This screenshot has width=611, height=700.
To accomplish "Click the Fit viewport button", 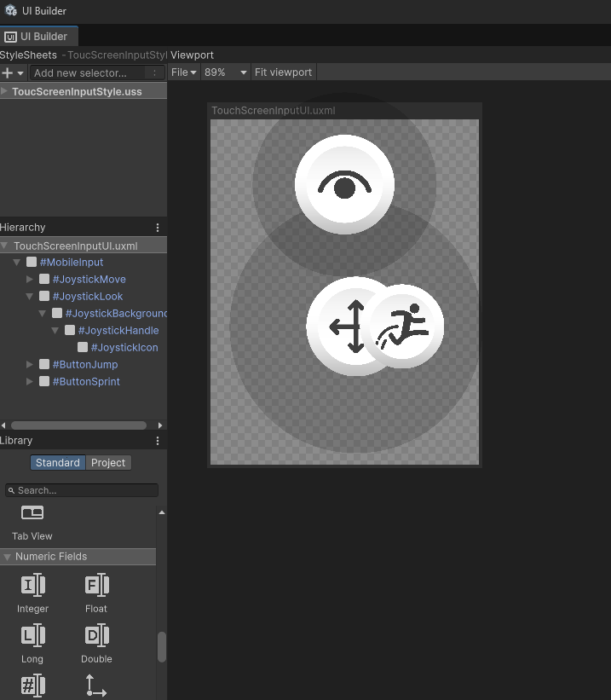I will [x=283, y=72].
